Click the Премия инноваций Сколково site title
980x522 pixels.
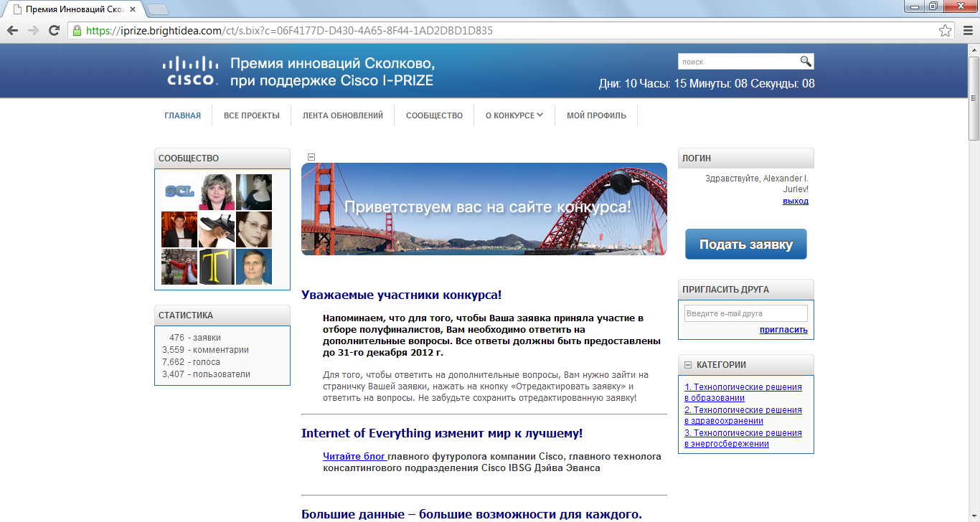click(x=332, y=72)
